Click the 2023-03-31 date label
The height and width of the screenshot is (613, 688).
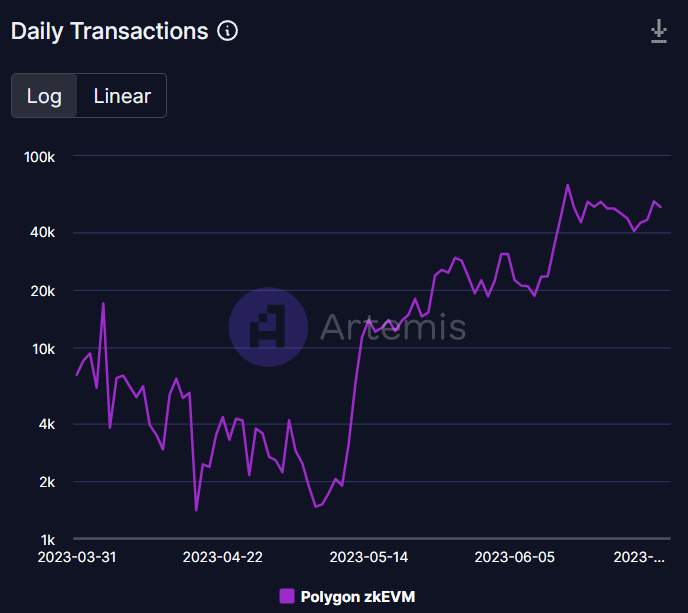[x=77, y=557]
